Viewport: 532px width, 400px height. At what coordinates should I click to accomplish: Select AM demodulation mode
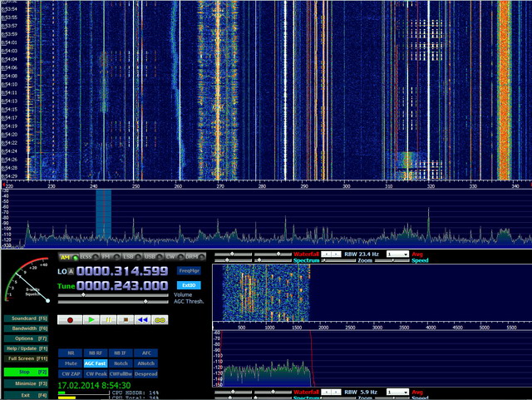[69, 257]
